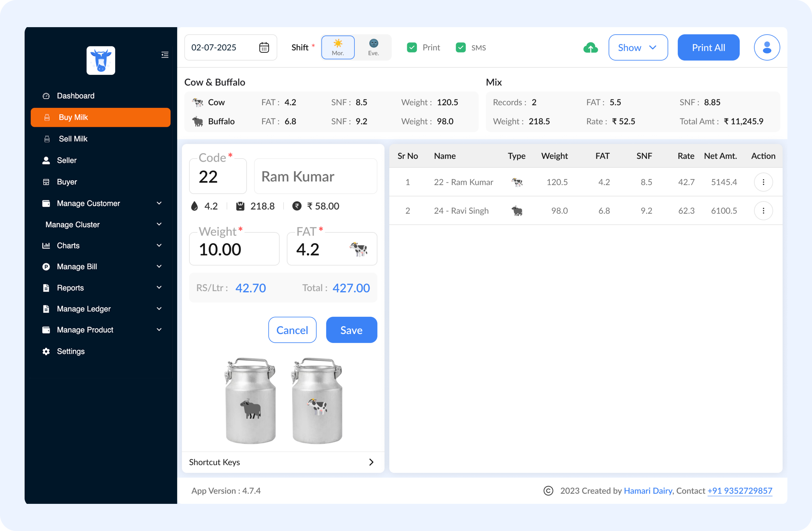Disable the Print checkbox
This screenshot has height=531, width=812.
click(x=412, y=47)
